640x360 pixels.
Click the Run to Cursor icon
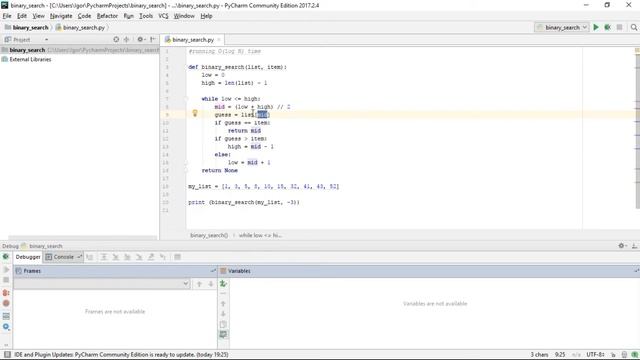[x=163, y=257]
